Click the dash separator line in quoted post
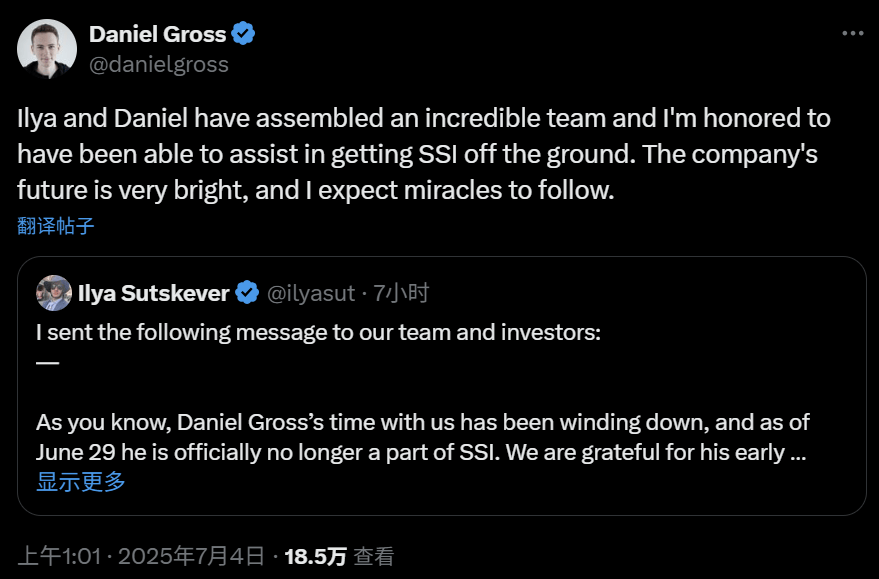This screenshot has height=579, width=879. pos(47,362)
